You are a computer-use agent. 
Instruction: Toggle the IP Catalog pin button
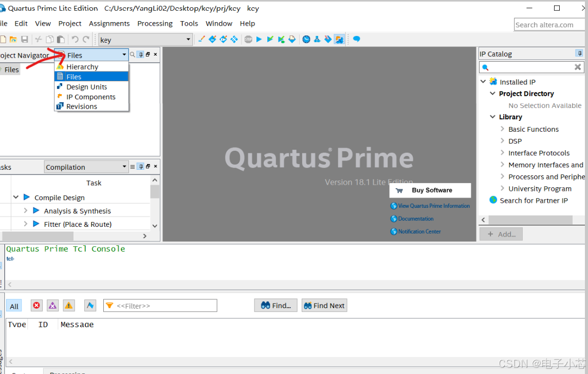579,54
